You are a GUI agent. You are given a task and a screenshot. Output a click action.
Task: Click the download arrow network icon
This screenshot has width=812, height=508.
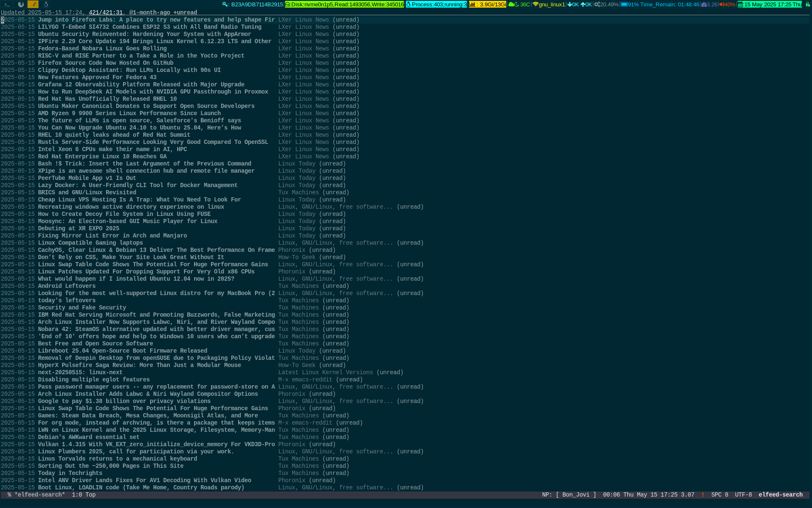tap(570, 5)
